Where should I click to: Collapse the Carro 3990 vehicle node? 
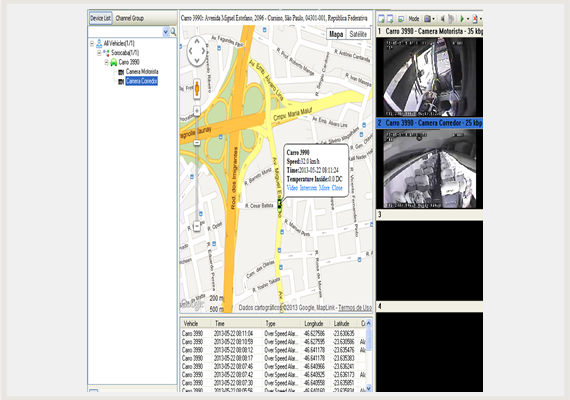coord(107,62)
